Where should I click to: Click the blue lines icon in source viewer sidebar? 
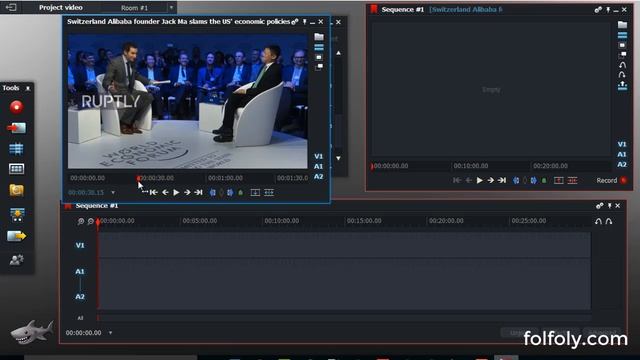click(319, 47)
